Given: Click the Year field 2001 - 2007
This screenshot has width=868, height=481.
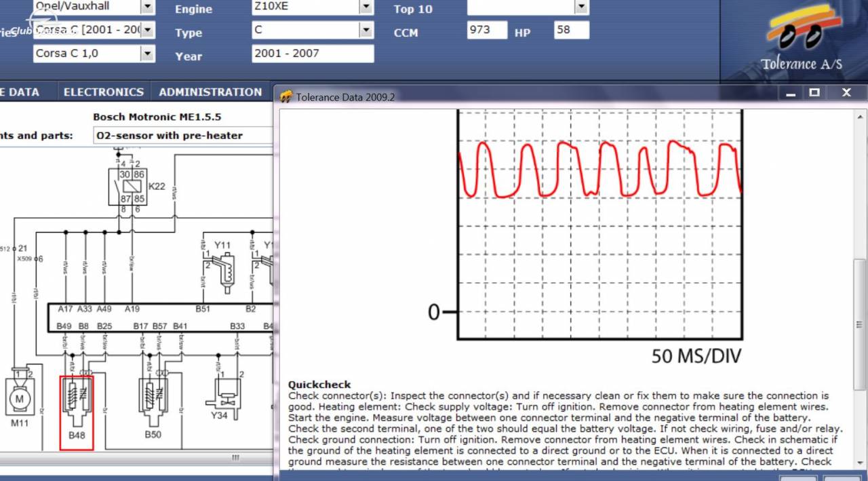Looking at the screenshot, I should pos(313,54).
